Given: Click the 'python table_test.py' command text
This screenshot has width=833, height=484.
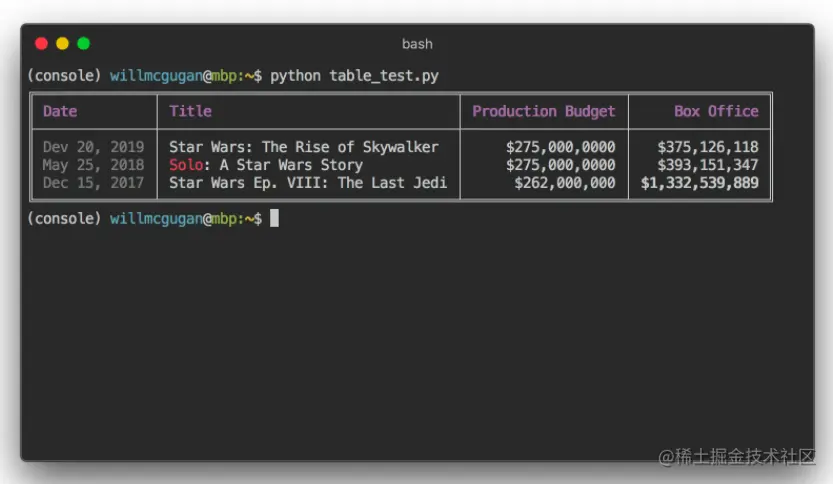Looking at the screenshot, I should (x=354, y=76).
